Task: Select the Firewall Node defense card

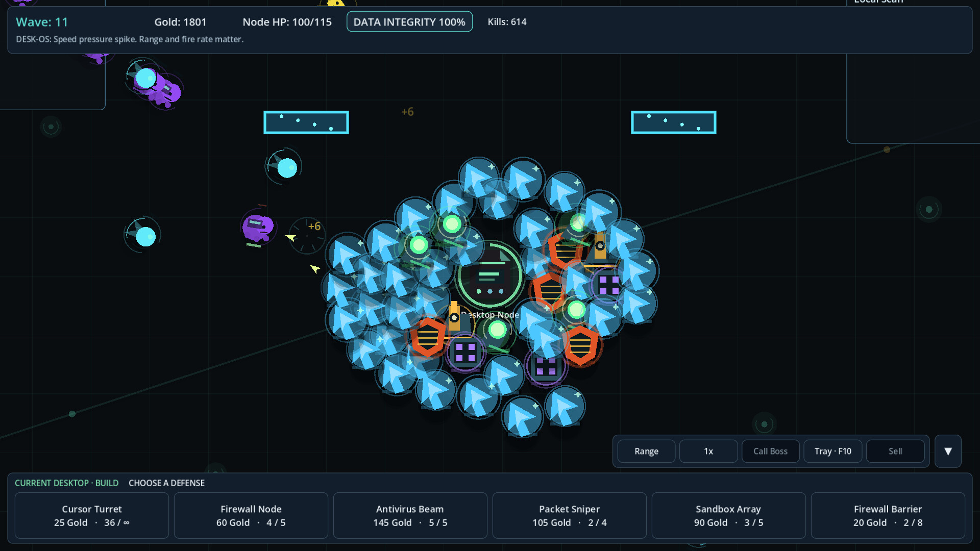Action: pos(251,515)
